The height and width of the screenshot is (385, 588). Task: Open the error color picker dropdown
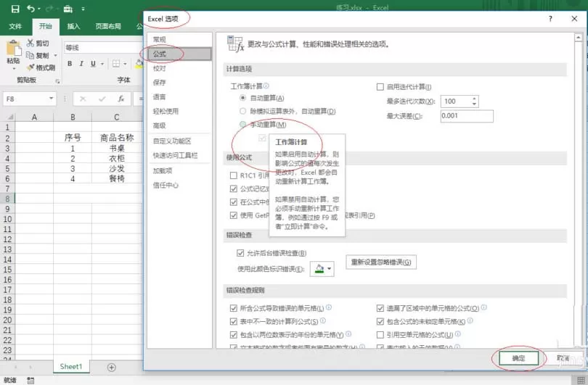coord(329,269)
